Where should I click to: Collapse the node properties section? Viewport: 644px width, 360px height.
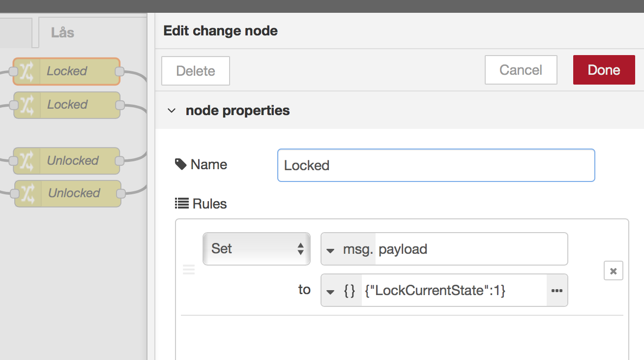[x=172, y=111]
